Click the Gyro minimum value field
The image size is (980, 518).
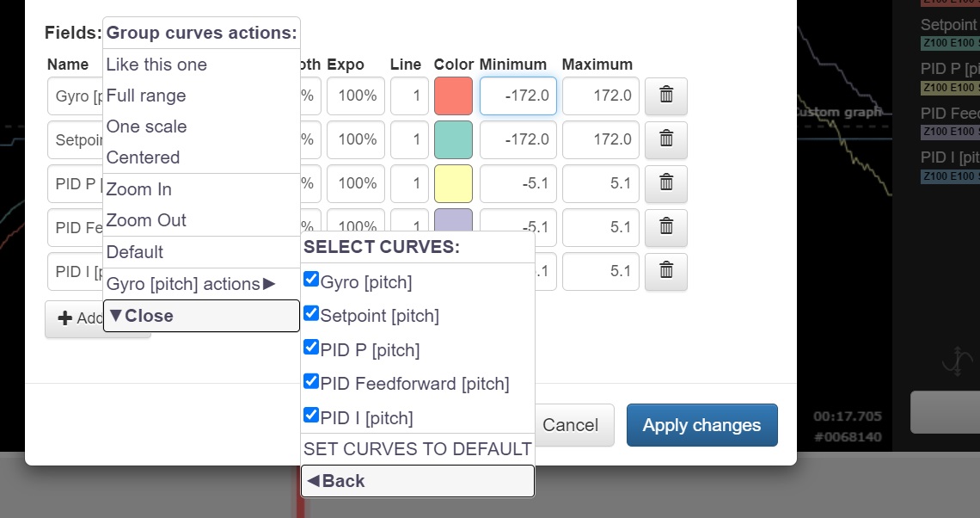pos(518,96)
